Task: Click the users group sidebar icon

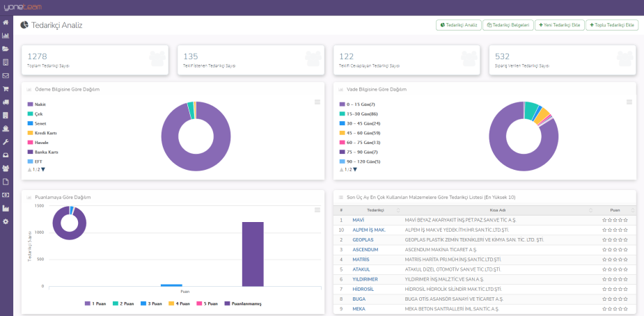Action: [x=6, y=168]
